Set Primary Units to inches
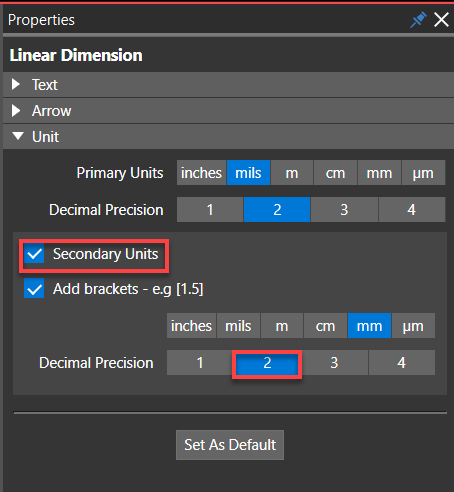The width and height of the screenshot is (454, 492). coord(201,173)
